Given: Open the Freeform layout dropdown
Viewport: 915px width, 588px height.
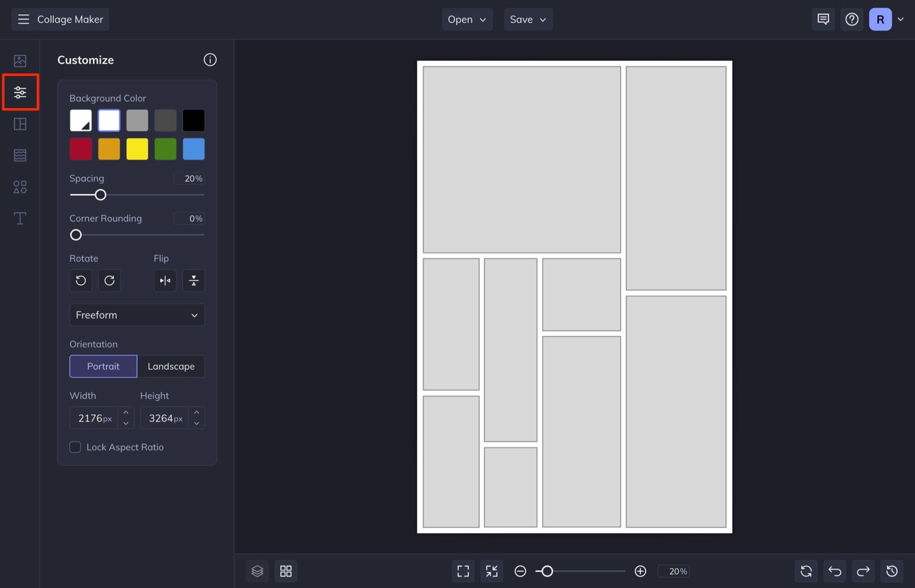Looking at the screenshot, I should (137, 315).
